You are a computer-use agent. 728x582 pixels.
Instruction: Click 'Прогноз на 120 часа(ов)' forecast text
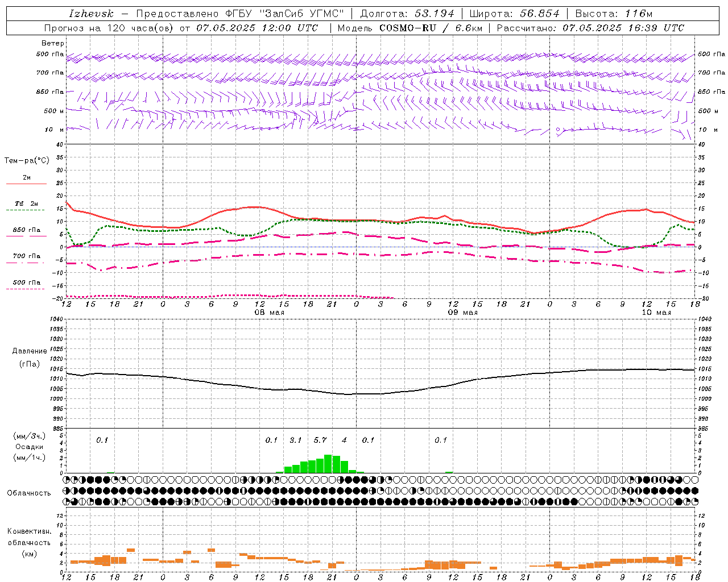point(110,28)
